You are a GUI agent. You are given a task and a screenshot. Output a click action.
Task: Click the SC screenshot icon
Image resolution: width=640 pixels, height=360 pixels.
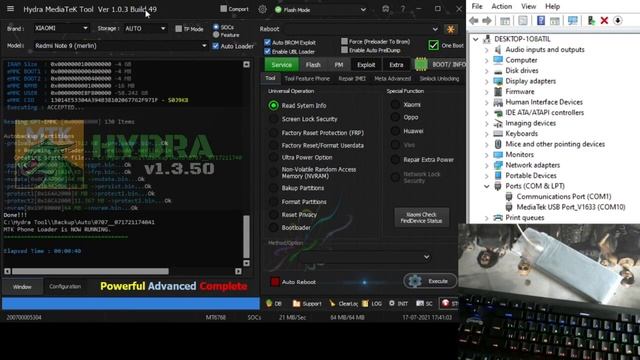point(424,303)
